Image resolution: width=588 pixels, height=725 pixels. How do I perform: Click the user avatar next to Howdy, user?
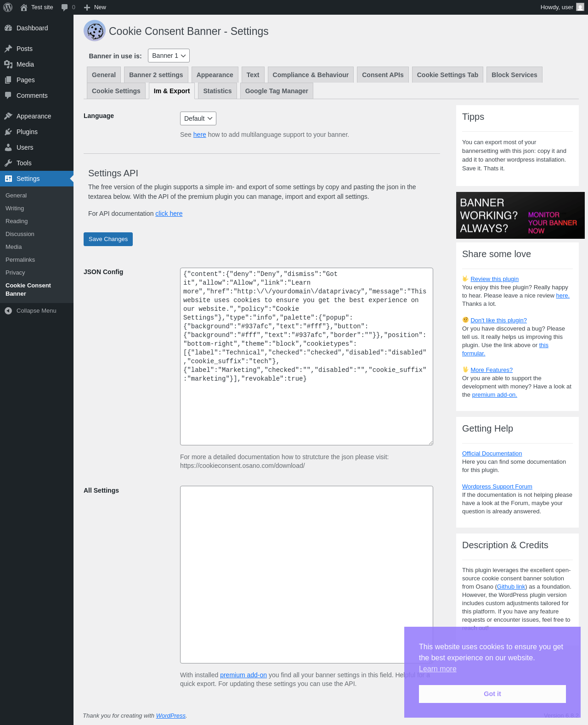click(580, 7)
